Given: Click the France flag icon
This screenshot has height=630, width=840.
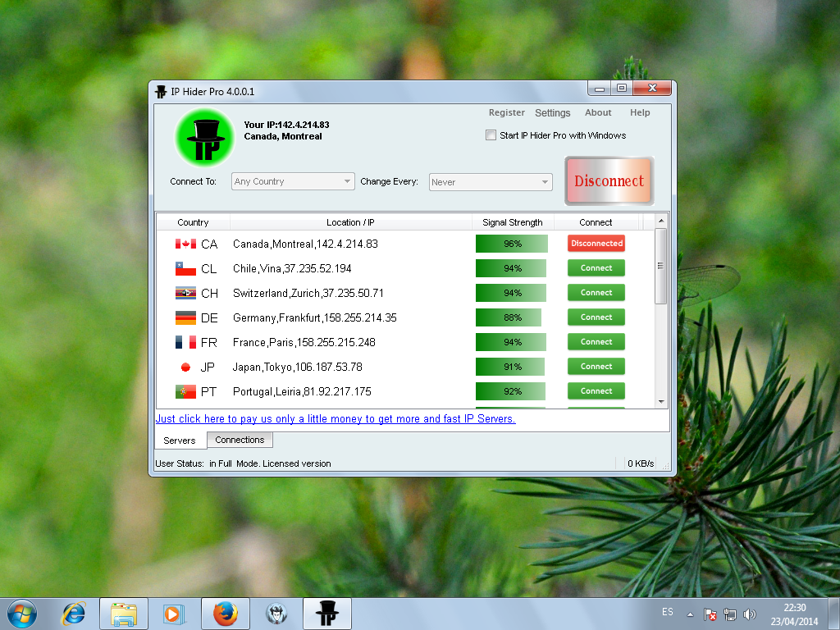Looking at the screenshot, I should tap(185, 342).
